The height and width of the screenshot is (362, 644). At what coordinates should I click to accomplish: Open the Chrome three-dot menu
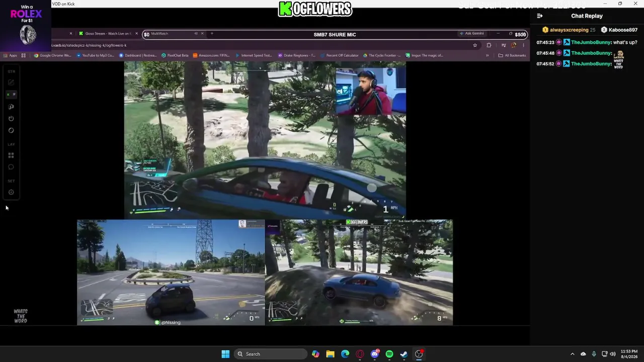tap(523, 45)
